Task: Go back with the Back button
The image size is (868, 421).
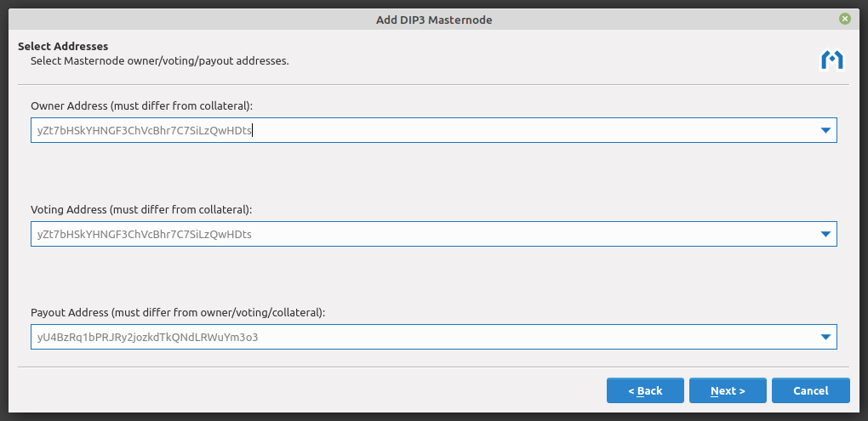Action: point(645,390)
